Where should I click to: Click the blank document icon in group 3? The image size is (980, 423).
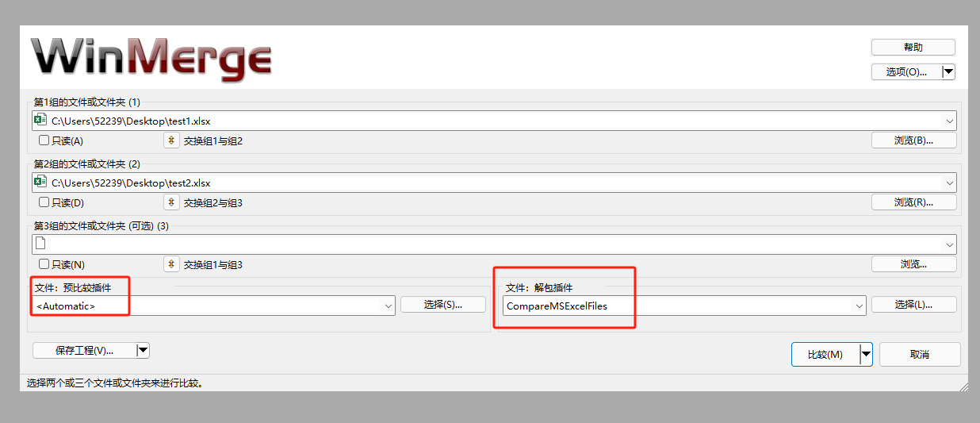click(x=40, y=244)
